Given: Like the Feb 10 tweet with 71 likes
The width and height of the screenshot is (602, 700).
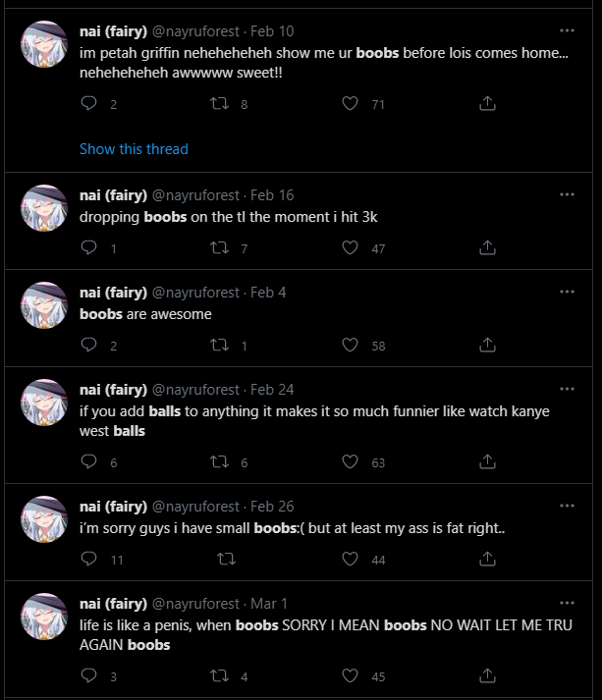Looking at the screenshot, I should click(x=351, y=104).
